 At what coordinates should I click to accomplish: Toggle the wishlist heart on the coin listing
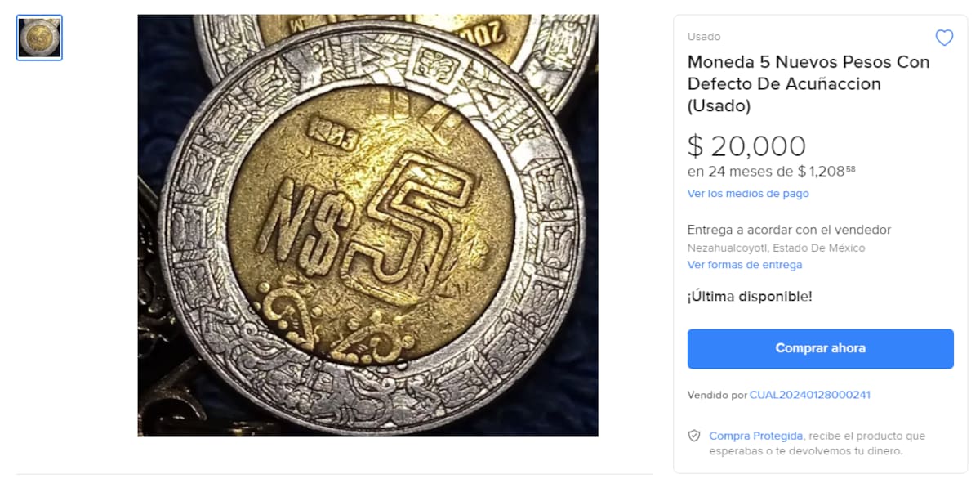[x=944, y=37]
